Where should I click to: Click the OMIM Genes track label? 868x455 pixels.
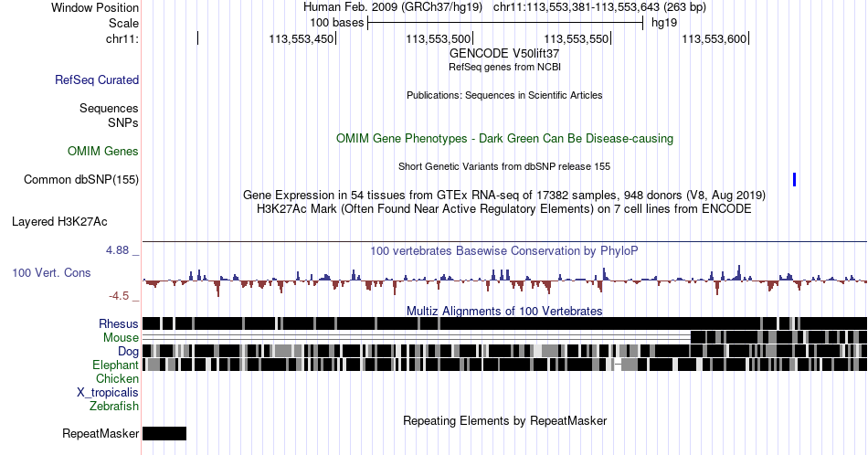click(x=103, y=151)
